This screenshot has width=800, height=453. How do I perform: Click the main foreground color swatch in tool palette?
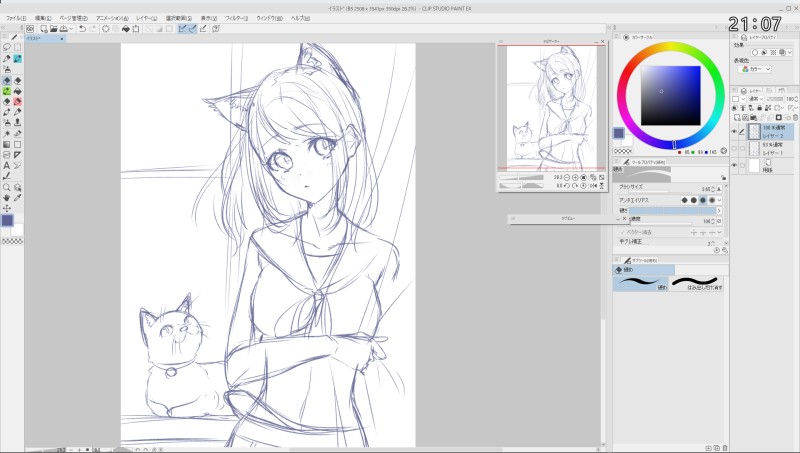click(x=7, y=220)
